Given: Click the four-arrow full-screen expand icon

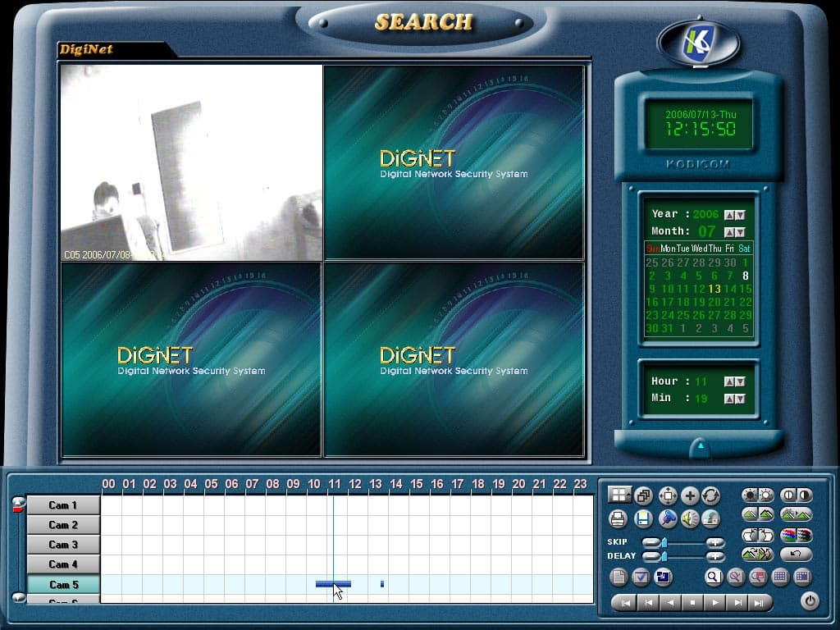Looking at the screenshot, I should click(668, 495).
